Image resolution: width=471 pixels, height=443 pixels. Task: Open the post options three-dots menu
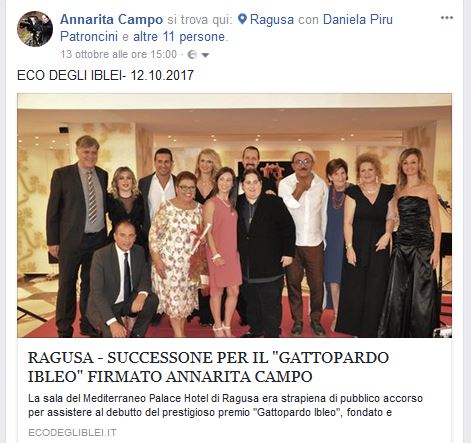click(447, 18)
